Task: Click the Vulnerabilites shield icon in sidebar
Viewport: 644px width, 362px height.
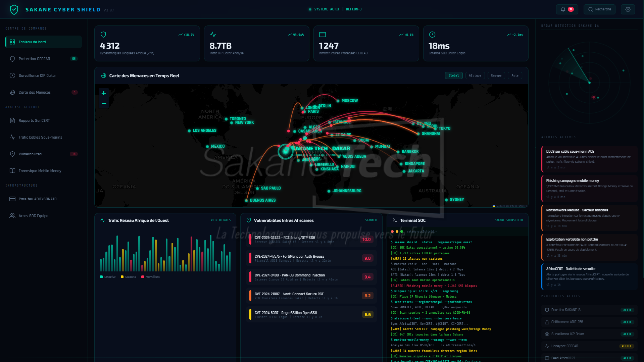Action: 12,154
